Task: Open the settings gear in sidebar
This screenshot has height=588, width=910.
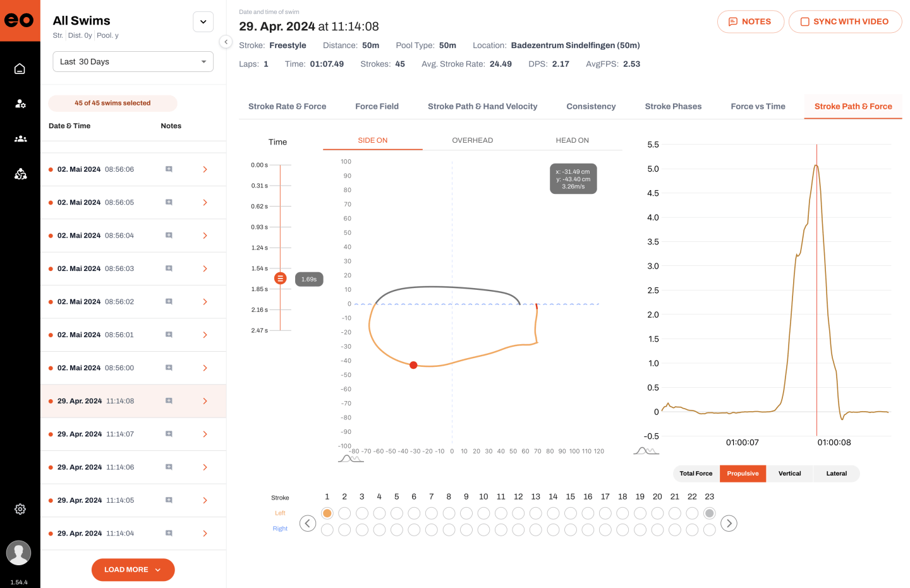Action: (x=20, y=509)
